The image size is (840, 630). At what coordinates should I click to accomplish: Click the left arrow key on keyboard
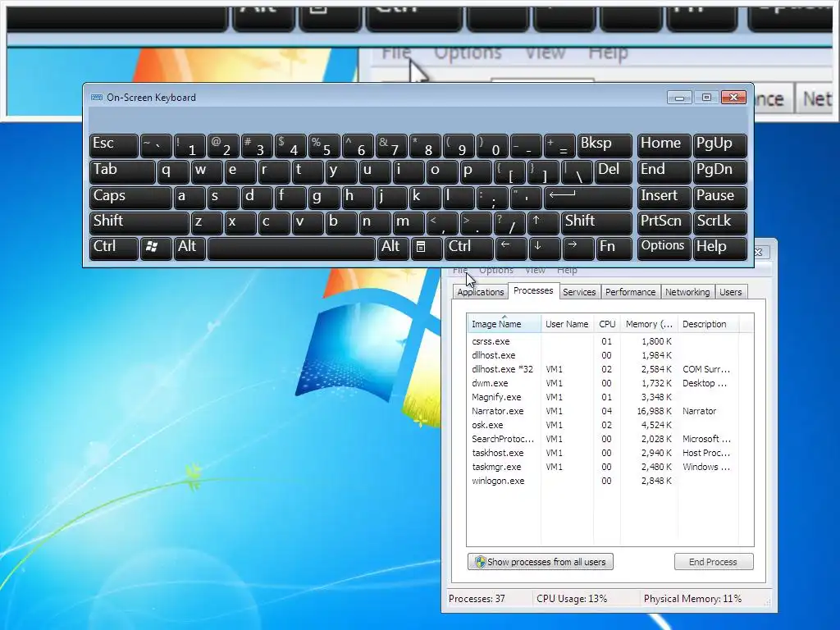coord(510,248)
